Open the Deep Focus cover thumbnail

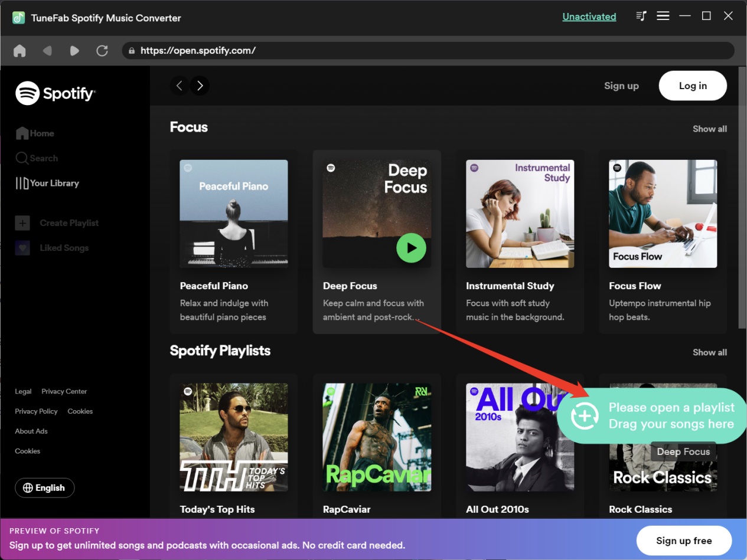tap(377, 214)
